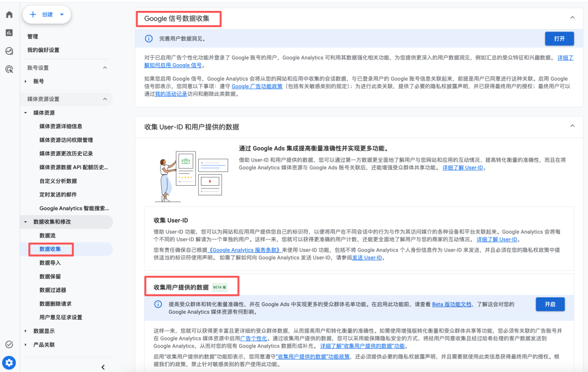Click the checkmark circle icon near bottom left
Screen dimensions: 588x372
(9, 344)
